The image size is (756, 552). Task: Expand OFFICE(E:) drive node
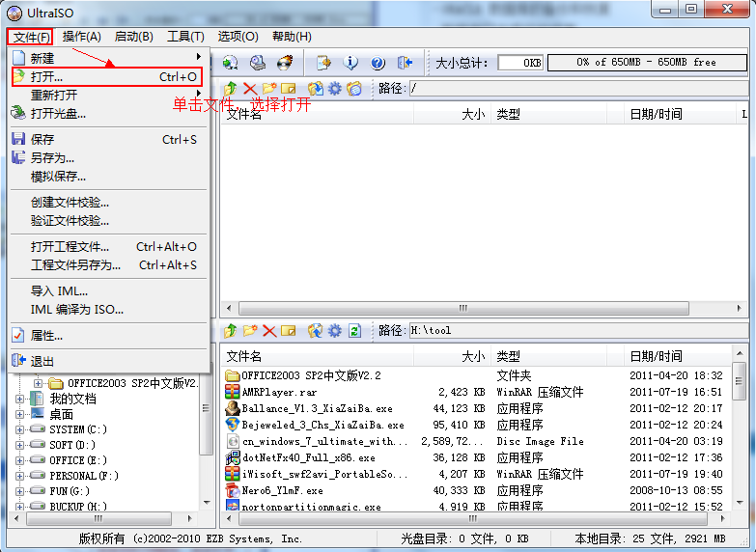(19, 461)
